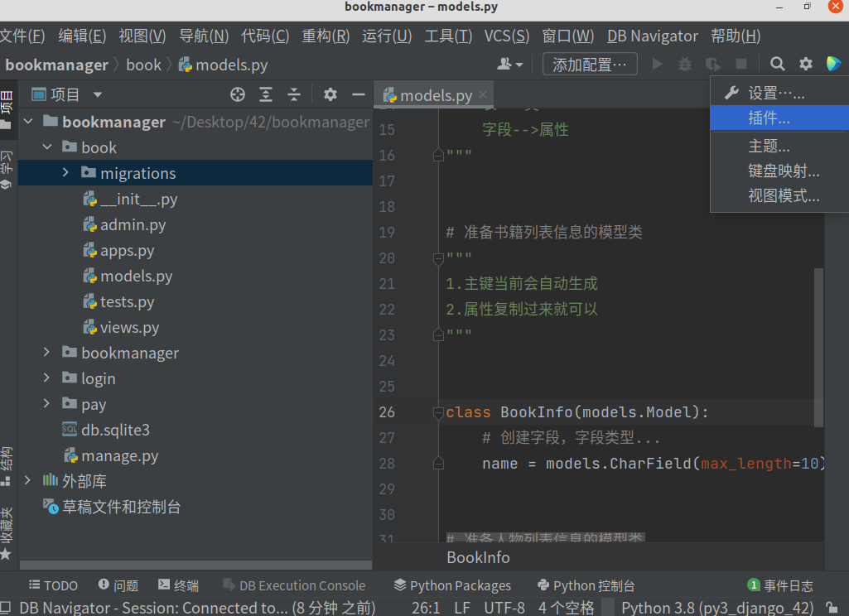Screen dimensions: 849x616
Task: Collapse all nodes icon in Project panel
Action: coord(293,94)
